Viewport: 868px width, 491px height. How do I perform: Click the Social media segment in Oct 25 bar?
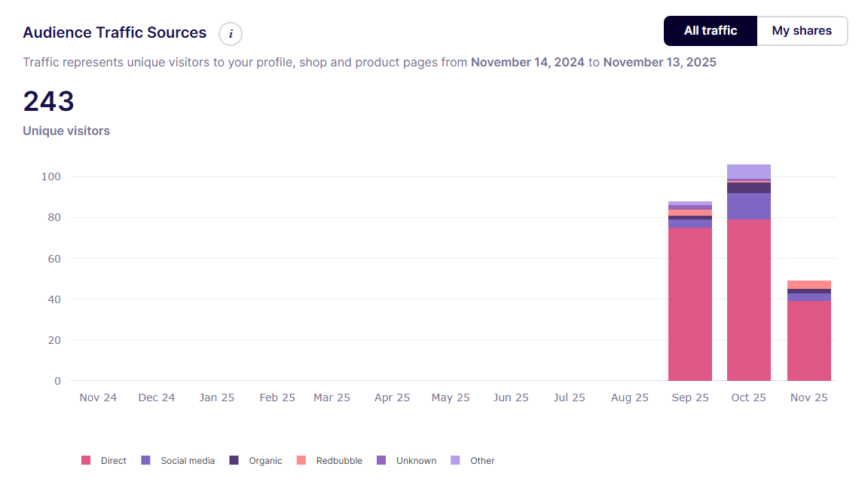tap(748, 206)
